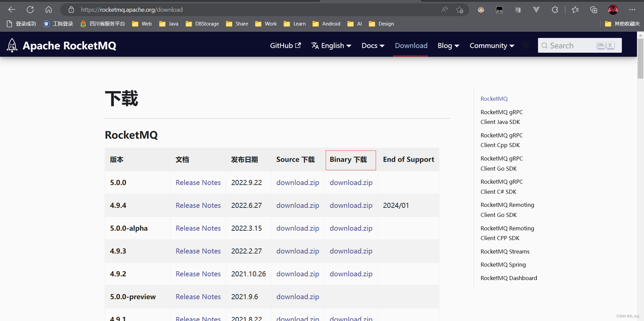The width and height of the screenshot is (644, 321).
Task: Open the 工院登录 bookmark
Action: coord(58,24)
